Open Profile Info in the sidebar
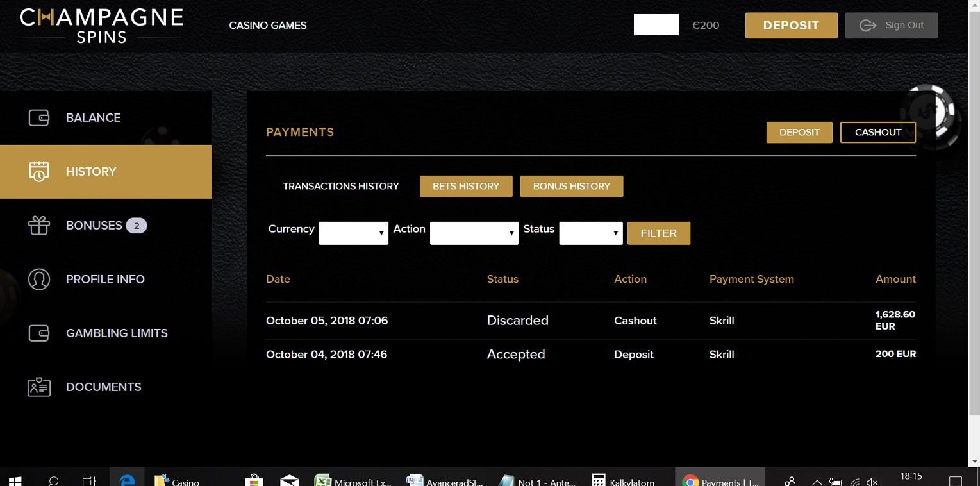This screenshot has height=486, width=980. tap(106, 280)
